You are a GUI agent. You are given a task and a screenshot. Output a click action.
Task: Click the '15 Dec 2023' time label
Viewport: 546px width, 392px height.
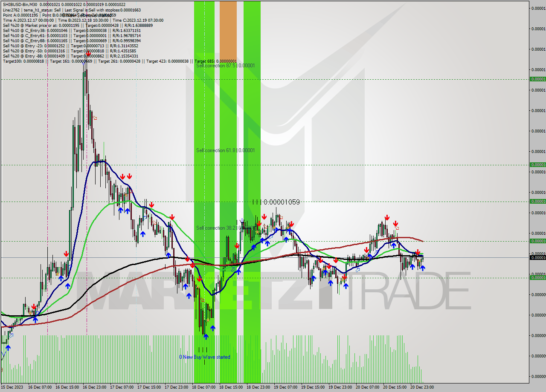point(12,387)
